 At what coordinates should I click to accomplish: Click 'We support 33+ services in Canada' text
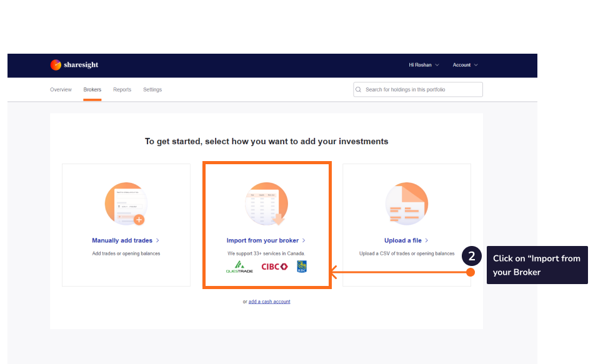tap(266, 253)
